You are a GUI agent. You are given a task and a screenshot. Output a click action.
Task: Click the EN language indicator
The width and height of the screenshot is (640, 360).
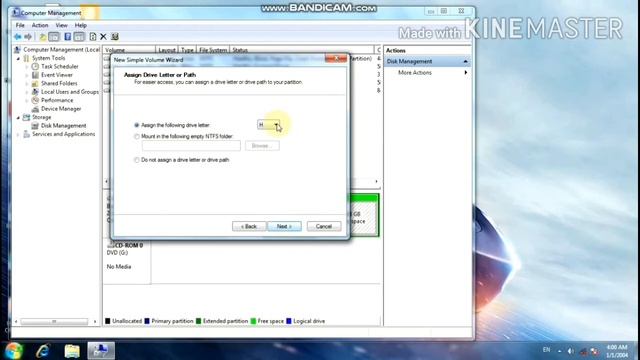click(547, 350)
